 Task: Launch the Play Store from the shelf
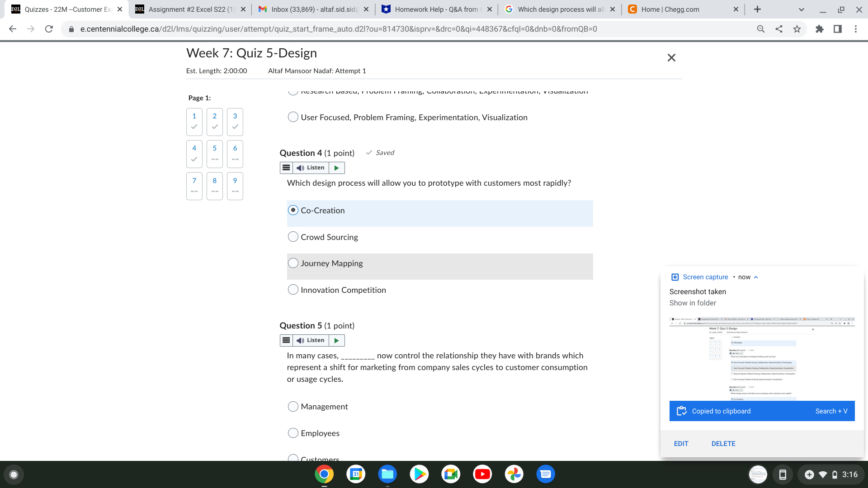(419, 474)
